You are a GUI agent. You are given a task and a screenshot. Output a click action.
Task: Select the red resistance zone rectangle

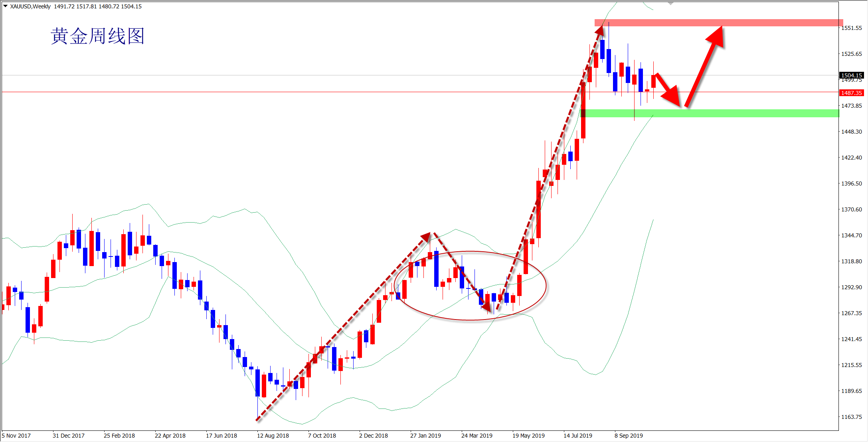coord(778,23)
